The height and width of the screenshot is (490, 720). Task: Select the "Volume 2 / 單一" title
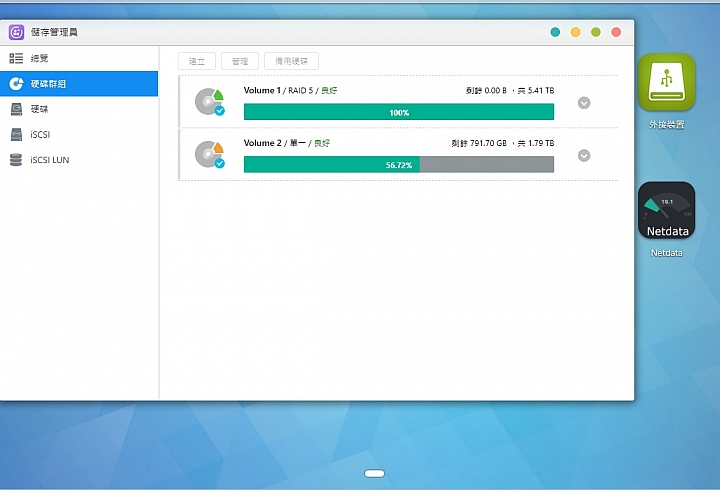275,143
